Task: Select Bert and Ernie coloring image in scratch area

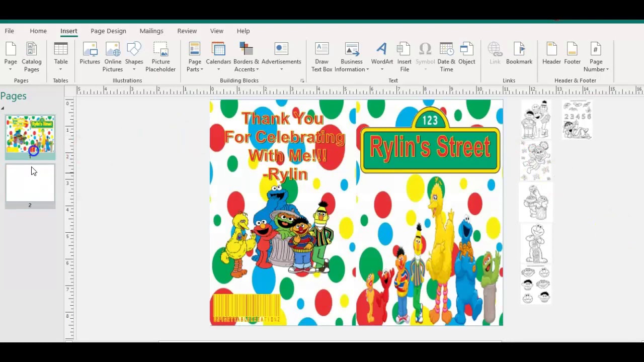Action: click(536, 120)
